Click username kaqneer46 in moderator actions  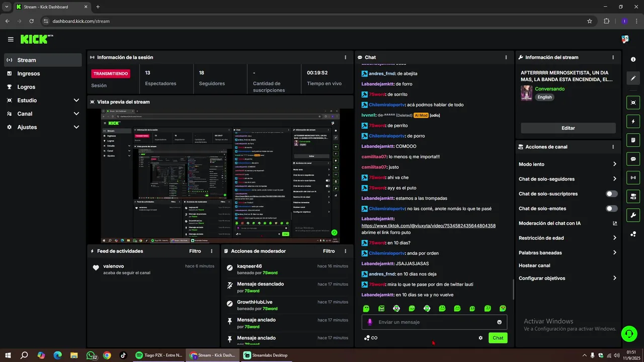250,266
